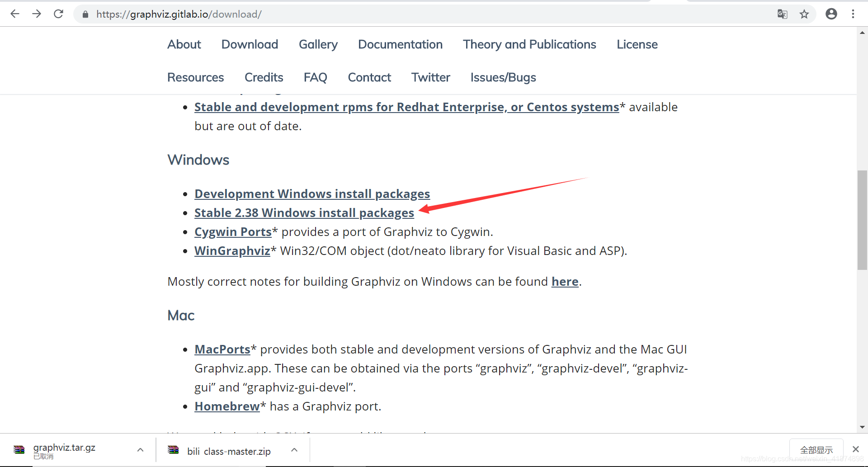This screenshot has width=868, height=467.
Task: Click the Mac section heading
Action: (x=181, y=316)
